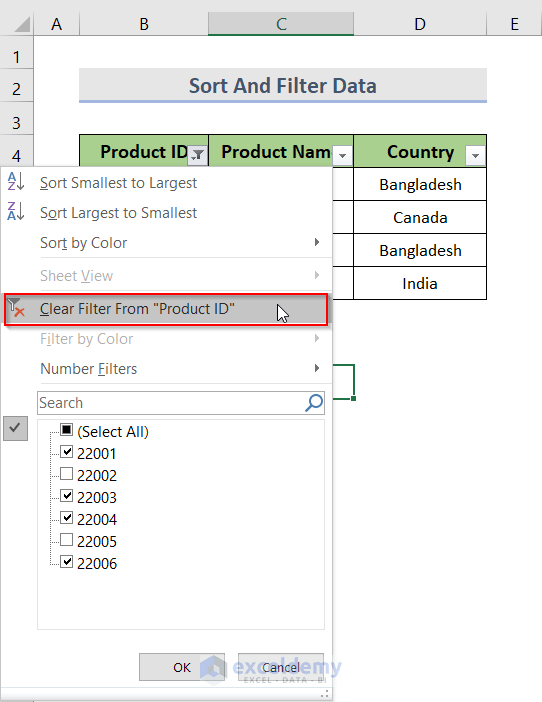Check the 22002 checkbox
542x702 pixels.
(x=66, y=474)
